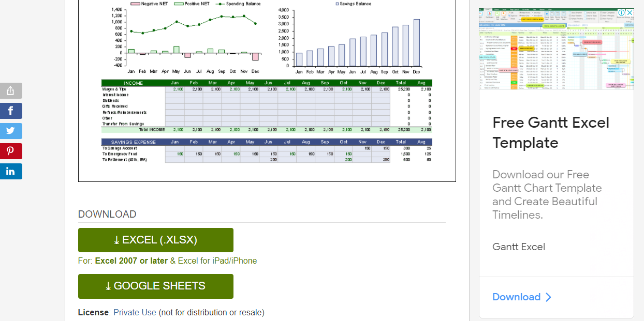The width and height of the screenshot is (644, 321).
Task: Pin this page on Pinterest
Action: [x=11, y=151]
